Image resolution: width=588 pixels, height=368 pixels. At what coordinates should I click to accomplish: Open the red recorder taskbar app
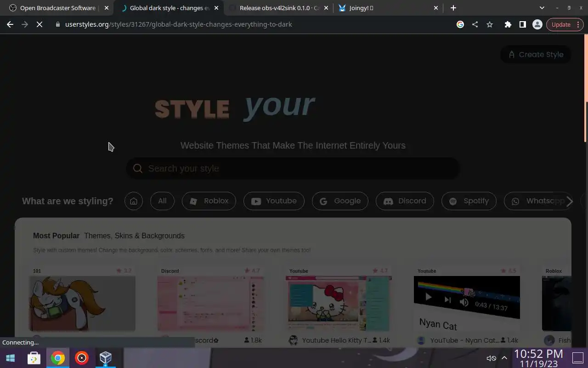click(x=82, y=358)
